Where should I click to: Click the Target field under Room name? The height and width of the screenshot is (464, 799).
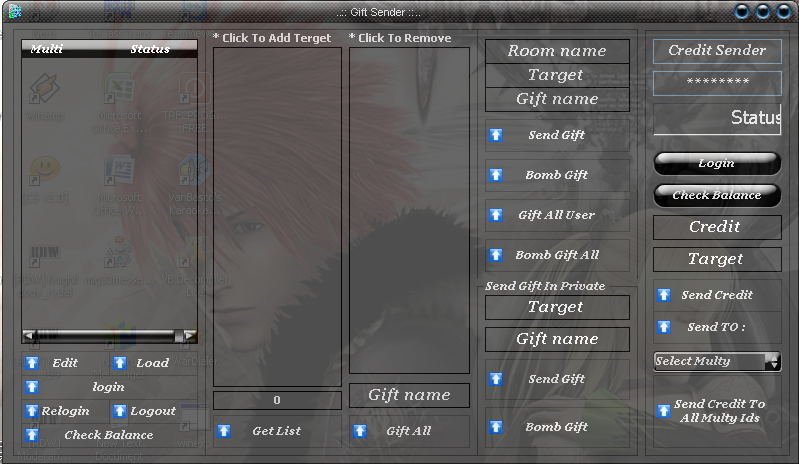tap(557, 75)
